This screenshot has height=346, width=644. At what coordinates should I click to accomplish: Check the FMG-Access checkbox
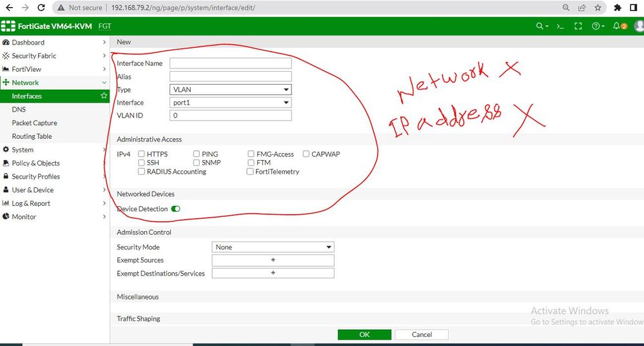click(x=251, y=154)
